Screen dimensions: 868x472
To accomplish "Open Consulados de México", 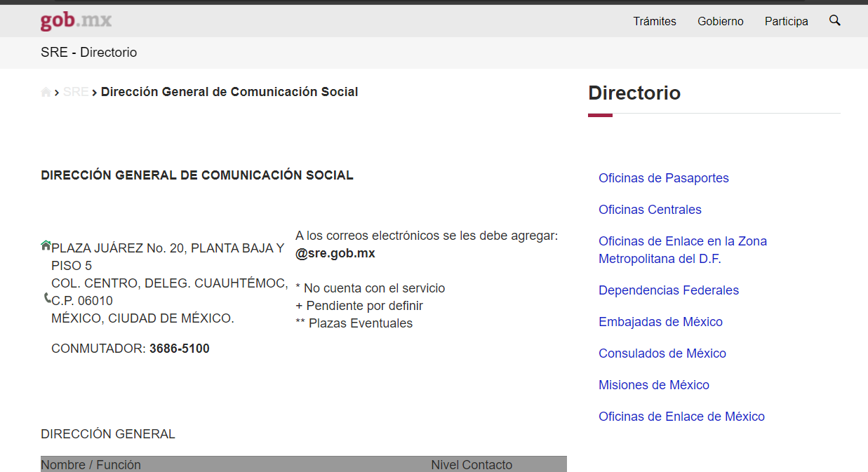I will tap(662, 353).
